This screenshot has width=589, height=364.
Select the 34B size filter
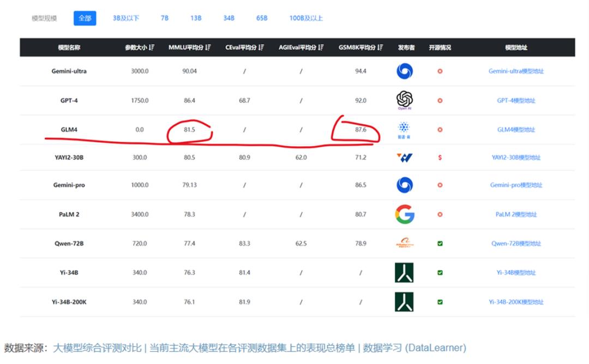(229, 18)
